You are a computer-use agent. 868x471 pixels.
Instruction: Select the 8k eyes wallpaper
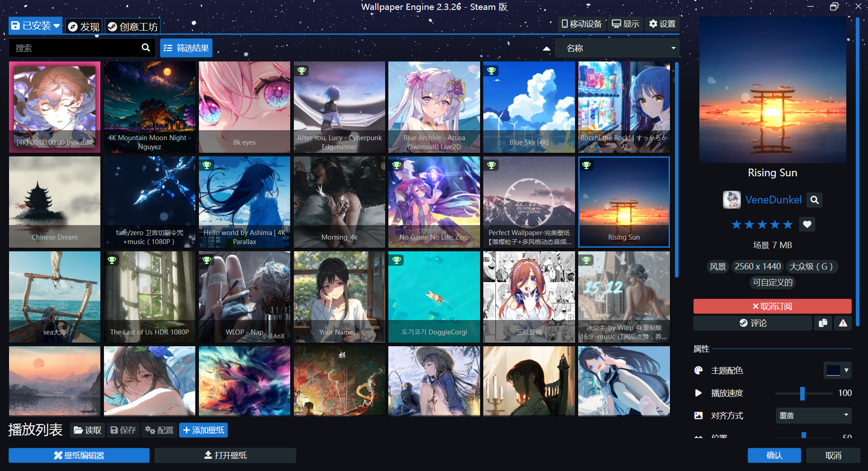245,107
